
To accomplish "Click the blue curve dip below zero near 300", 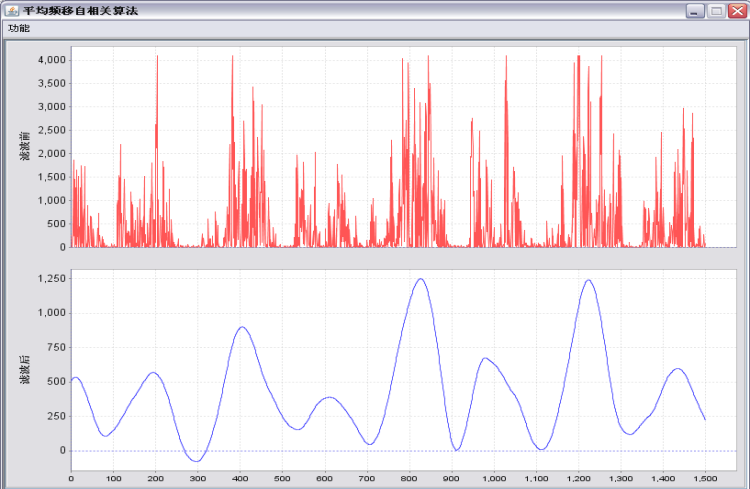I will 197,461.
